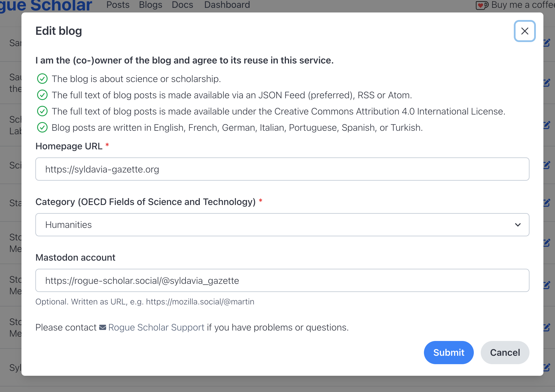Open the Docs navigation item

[182, 5]
